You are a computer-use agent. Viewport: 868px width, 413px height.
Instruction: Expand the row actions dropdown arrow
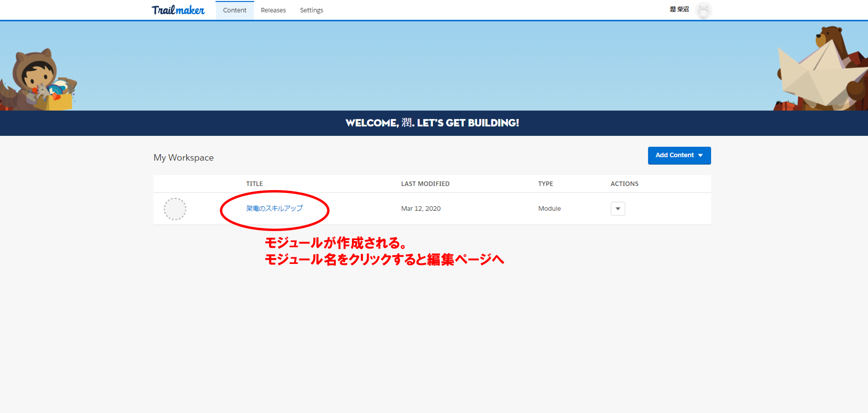618,209
